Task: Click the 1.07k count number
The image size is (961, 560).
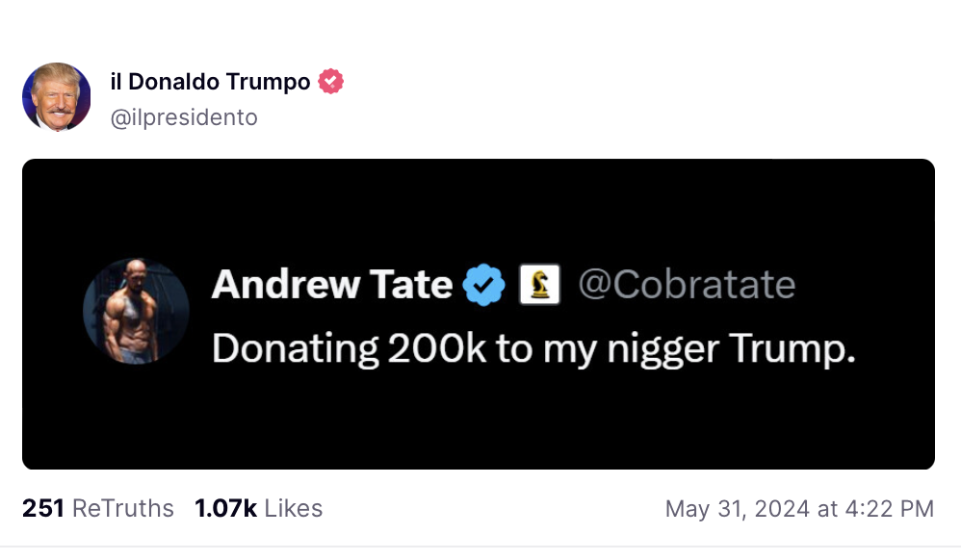Action: tap(225, 508)
